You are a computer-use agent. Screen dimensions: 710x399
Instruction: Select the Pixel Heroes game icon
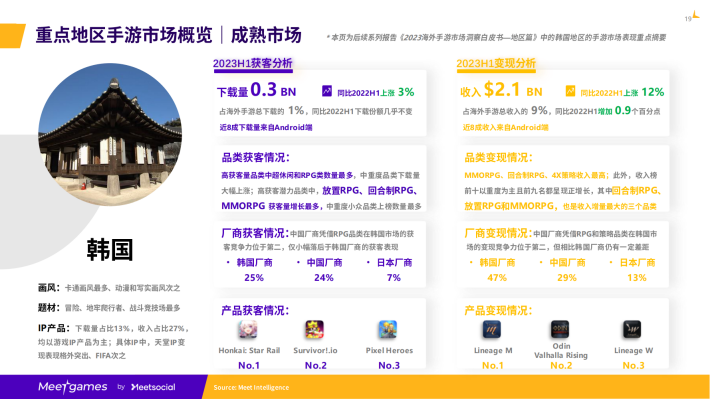pyautogui.click(x=388, y=329)
